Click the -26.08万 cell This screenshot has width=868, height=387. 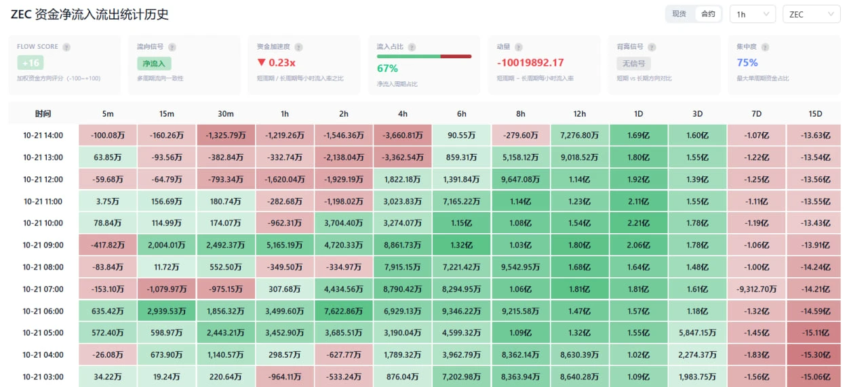(x=108, y=354)
